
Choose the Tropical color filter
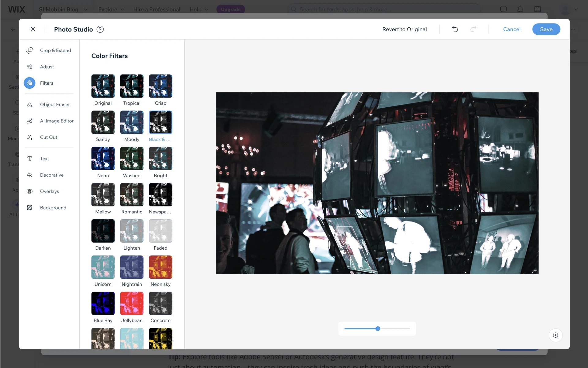pos(132,86)
